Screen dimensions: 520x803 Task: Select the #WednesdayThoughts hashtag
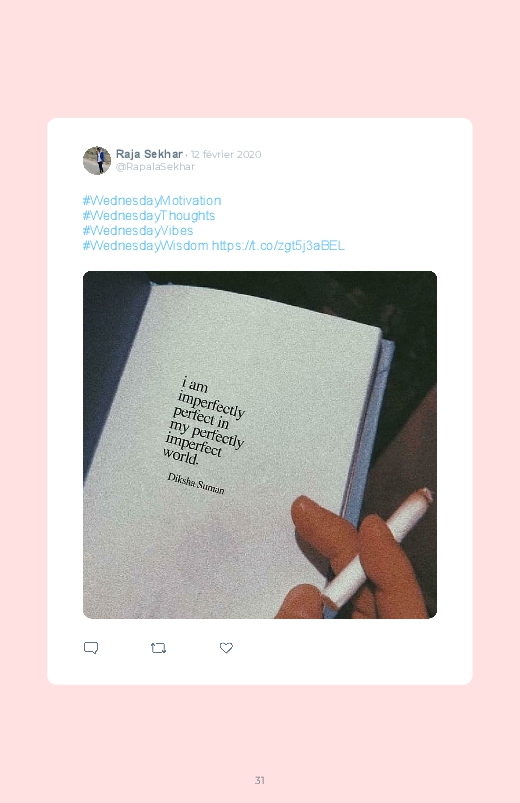click(149, 216)
